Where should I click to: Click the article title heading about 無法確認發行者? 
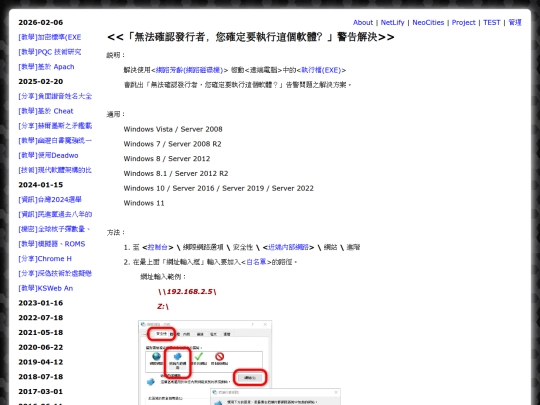click(x=250, y=37)
